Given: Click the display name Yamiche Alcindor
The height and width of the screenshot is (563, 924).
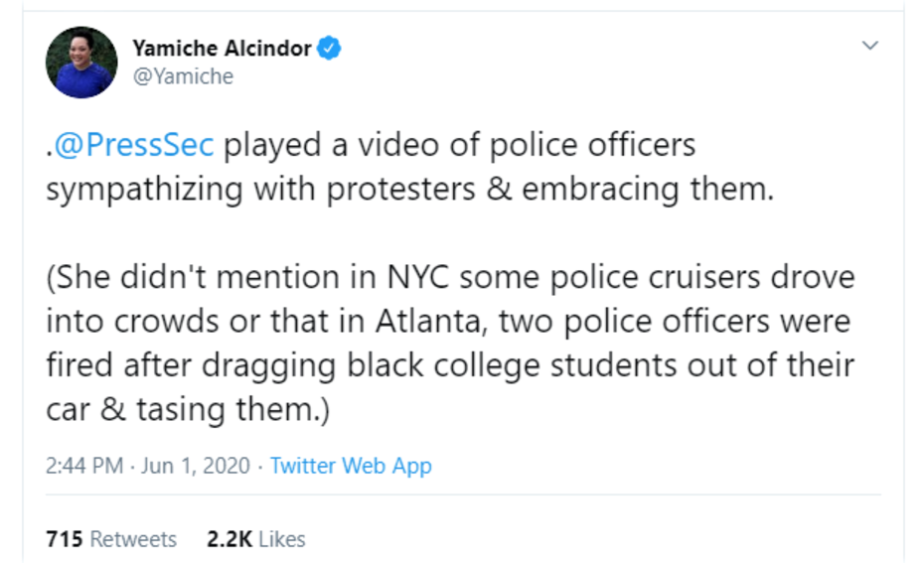Looking at the screenshot, I should click(x=221, y=47).
